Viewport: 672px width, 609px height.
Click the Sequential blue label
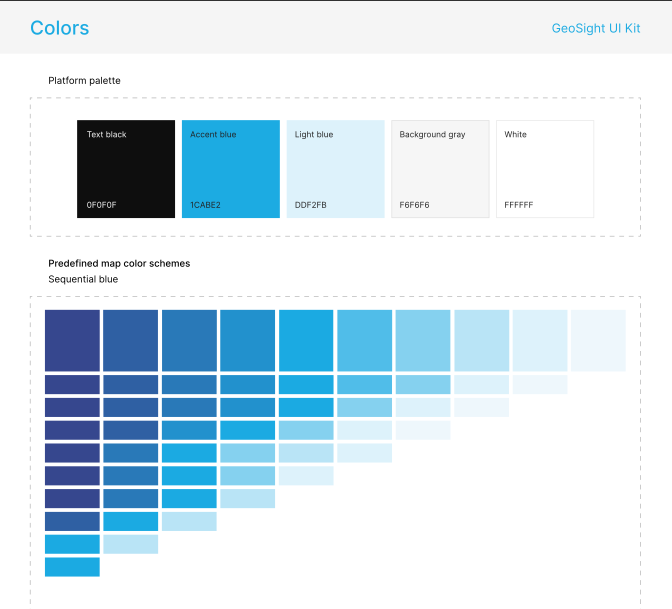tap(83, 279)
